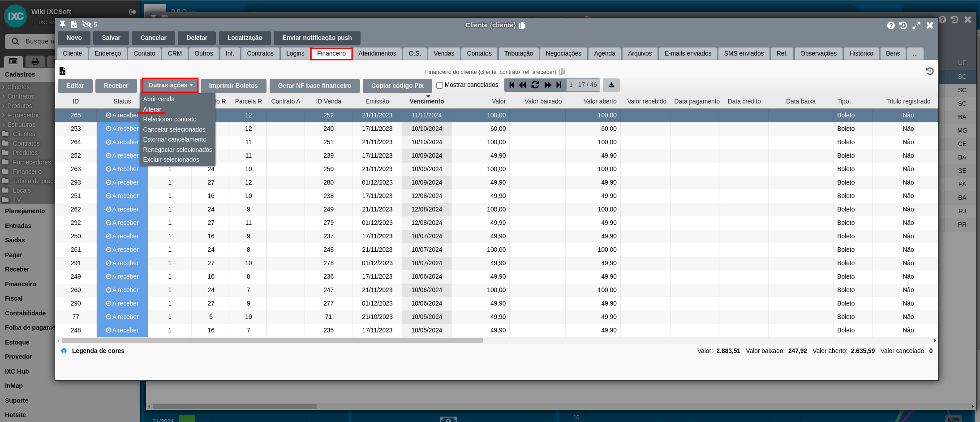Open the Estornar cancelamento menu entry
Image resolution: width=980 pixels, height=422 pixels.
point(175,139)
